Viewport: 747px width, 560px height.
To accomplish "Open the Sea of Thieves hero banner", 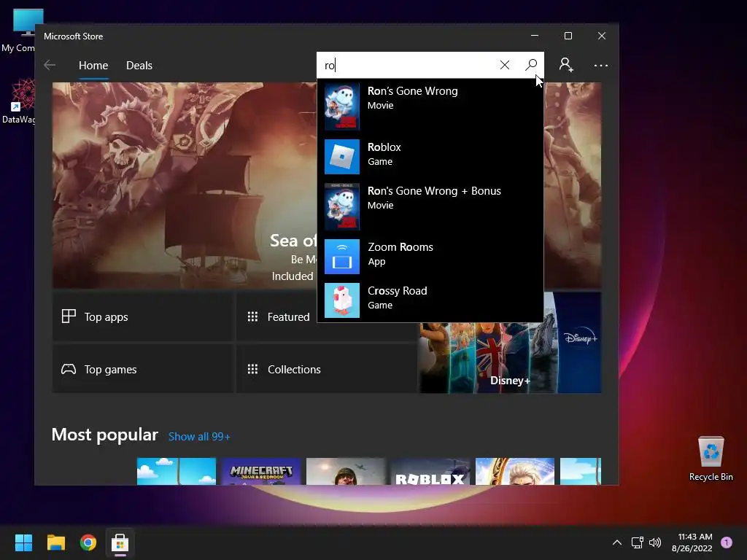I will (x=185, y=185).
